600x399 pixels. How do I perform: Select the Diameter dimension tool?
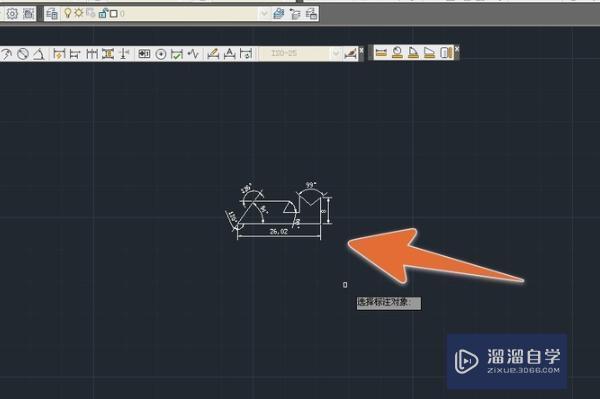(23, 54)
